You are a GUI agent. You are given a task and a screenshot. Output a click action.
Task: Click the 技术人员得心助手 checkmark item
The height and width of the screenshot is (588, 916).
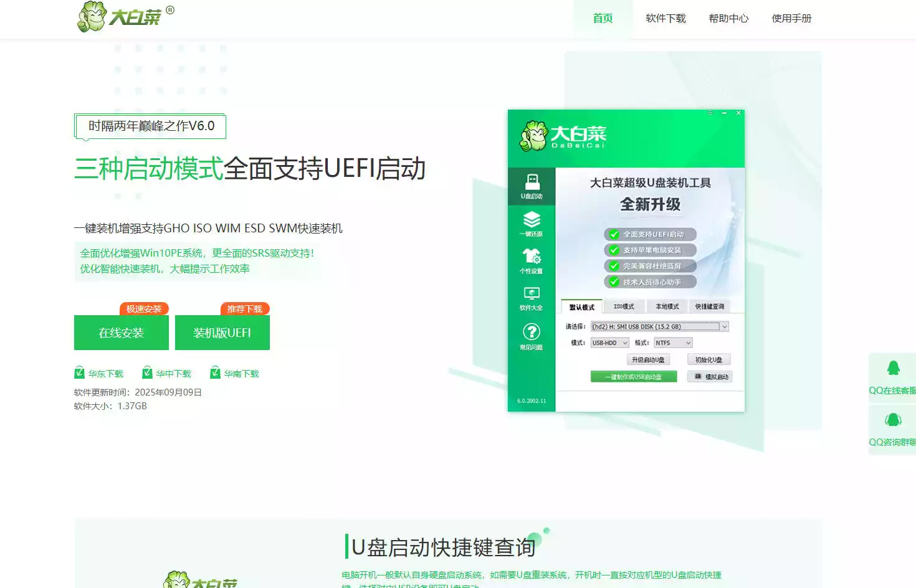pyautogui.click(x=650, y=282)
